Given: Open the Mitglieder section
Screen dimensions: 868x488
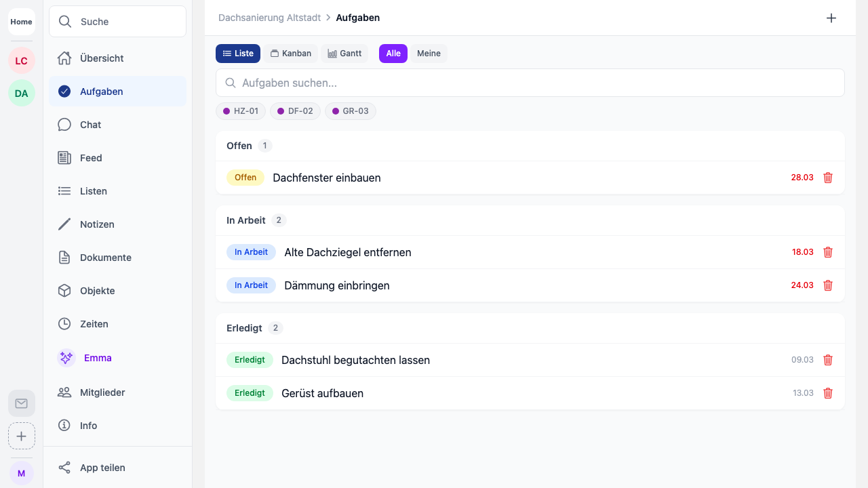Looking at the screenshot, I should [102, 392].
